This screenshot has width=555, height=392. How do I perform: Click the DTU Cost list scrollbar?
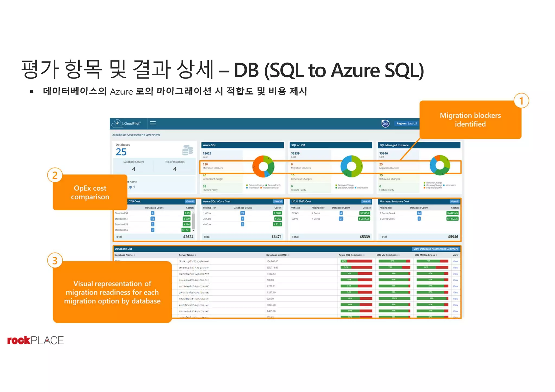(193, 222)
